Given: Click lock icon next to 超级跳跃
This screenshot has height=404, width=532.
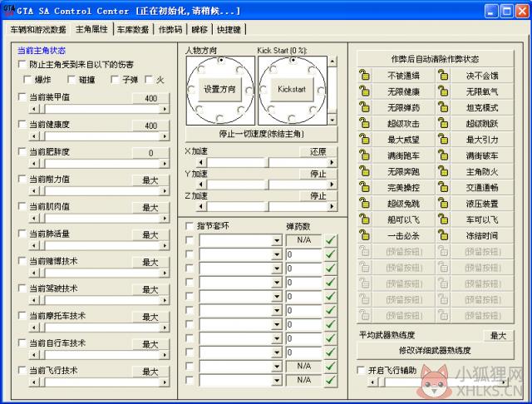Looking at the screenshot, I should (443, 123).
